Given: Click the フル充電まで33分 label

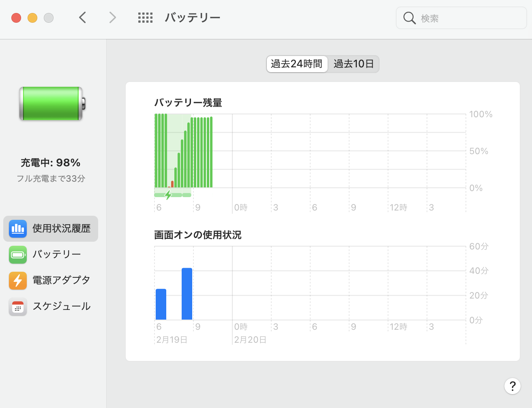Looking at the screenshot, I should coord(51,178).
